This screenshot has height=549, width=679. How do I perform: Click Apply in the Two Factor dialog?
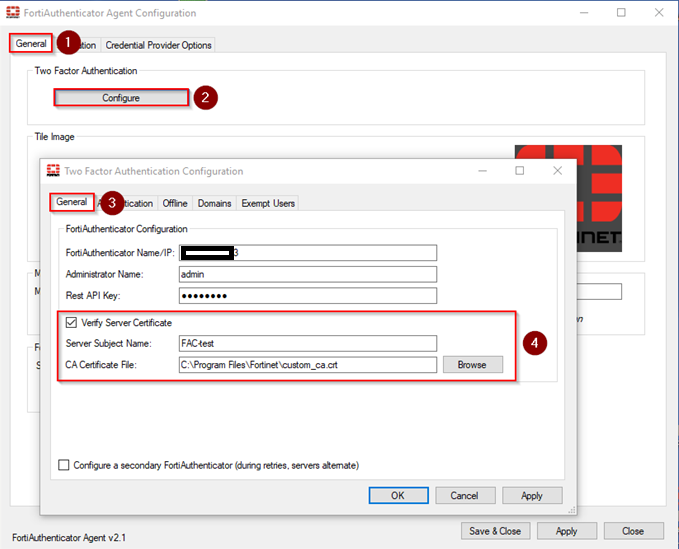[532, 495]
